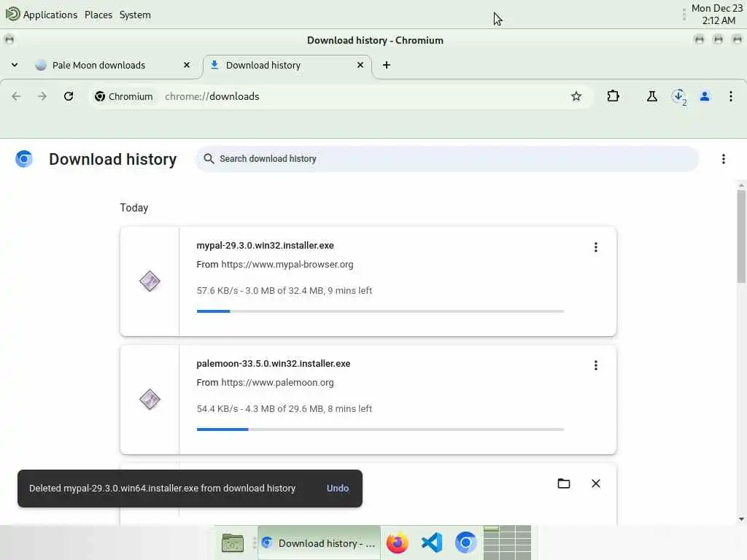Open the https://www.mypal-browser.org source link
This screenshot has width=747, height=560.
click(287, 264)
